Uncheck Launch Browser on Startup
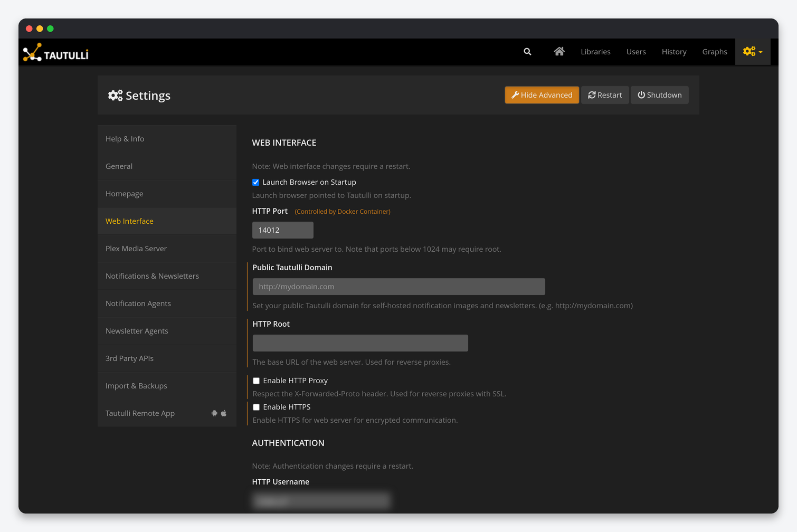Image resolution: width=797 pixels, height=532 pixels. coord(256,182)
